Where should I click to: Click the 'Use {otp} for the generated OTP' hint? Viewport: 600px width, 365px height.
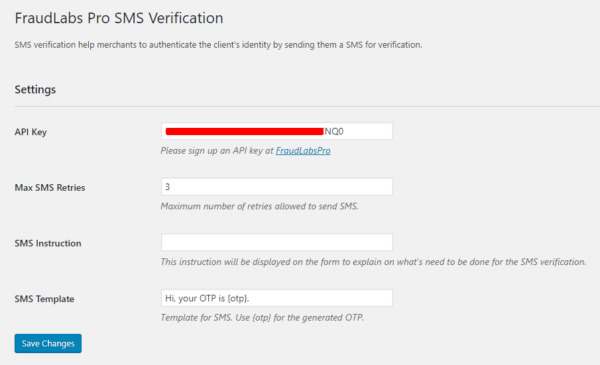[x=300, y=318]
